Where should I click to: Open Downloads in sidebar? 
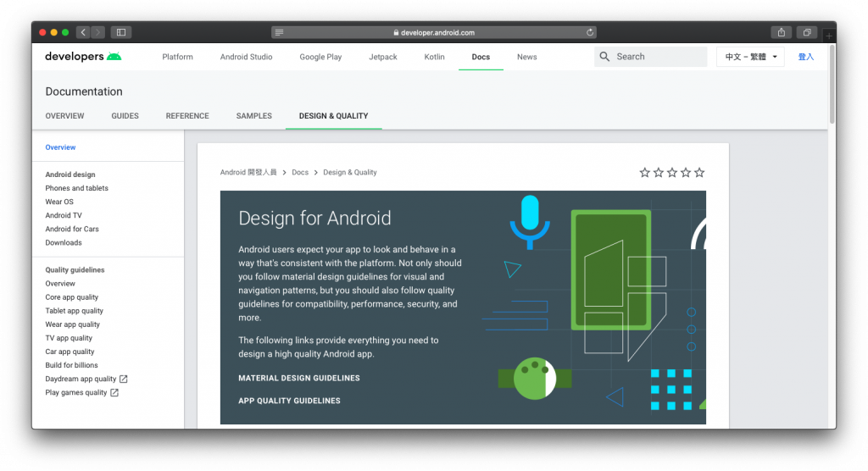click(64, 242)
